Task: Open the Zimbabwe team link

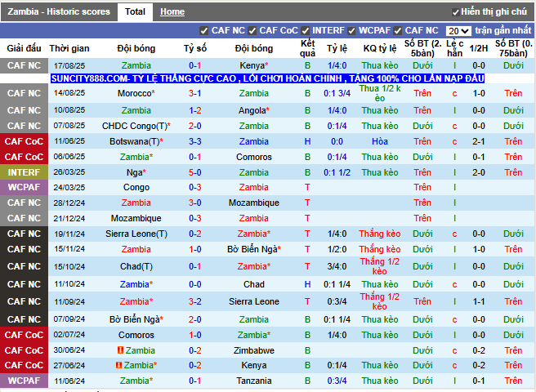Action: (254, 350)
